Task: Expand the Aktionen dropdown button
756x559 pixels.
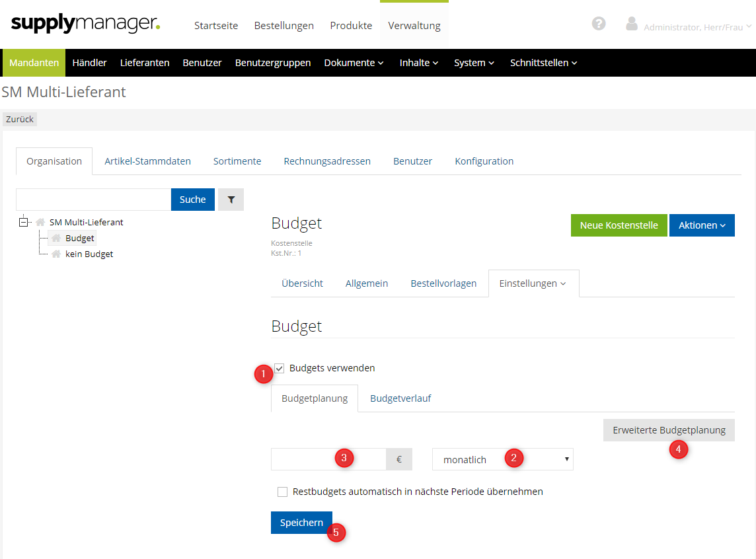Action: (702, 225)
